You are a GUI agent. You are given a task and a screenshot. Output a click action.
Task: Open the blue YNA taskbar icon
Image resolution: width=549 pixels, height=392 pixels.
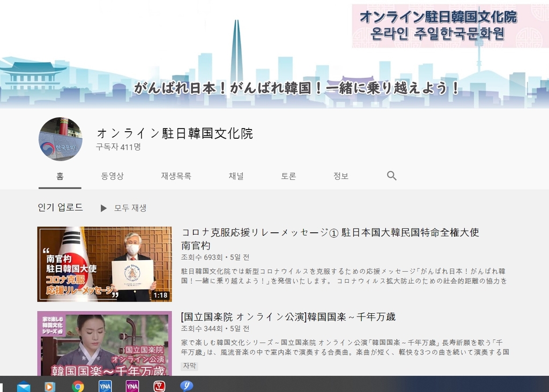pos(105,386)
